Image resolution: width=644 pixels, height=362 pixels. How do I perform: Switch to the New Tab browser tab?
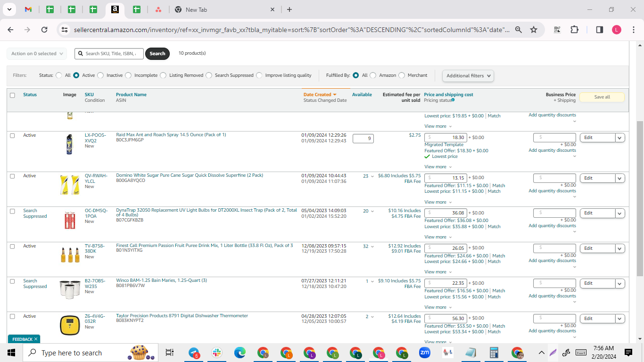pyautogui.click(x=224, y=9)
